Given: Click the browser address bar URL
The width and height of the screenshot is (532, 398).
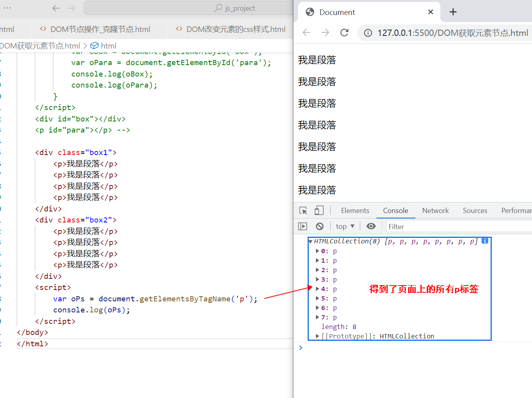Looking at the screenshot, I should [452, 33].
